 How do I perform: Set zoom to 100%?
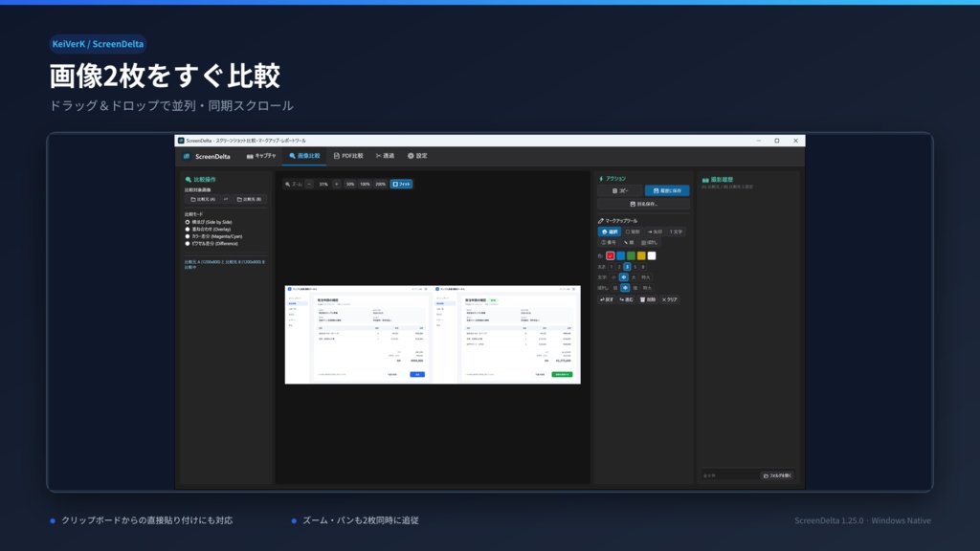[x=365, y=185]
